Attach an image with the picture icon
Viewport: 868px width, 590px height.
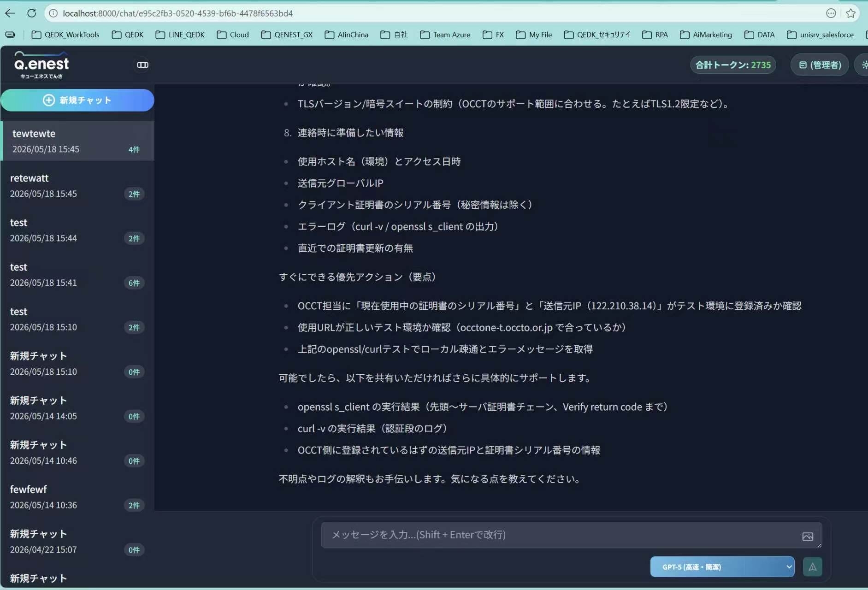(x=808, y=537)
